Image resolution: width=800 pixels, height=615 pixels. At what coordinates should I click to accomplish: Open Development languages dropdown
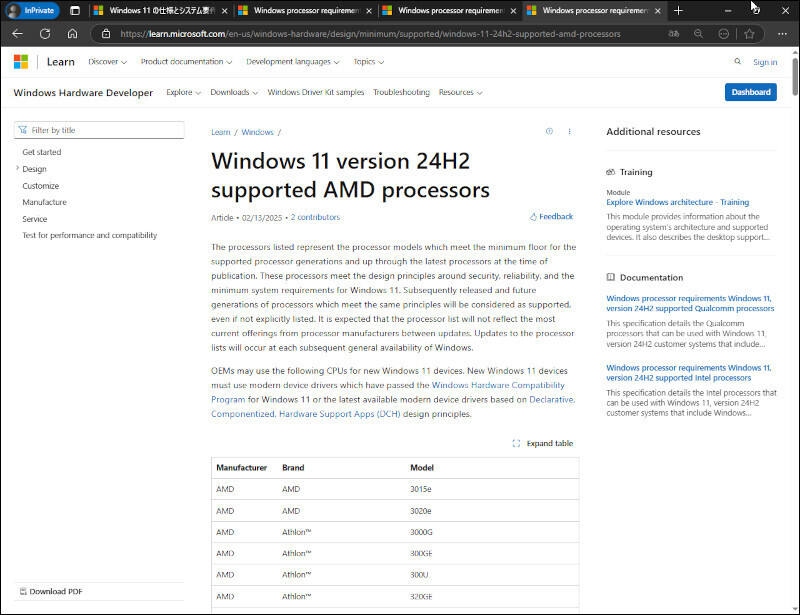(292, 61)
